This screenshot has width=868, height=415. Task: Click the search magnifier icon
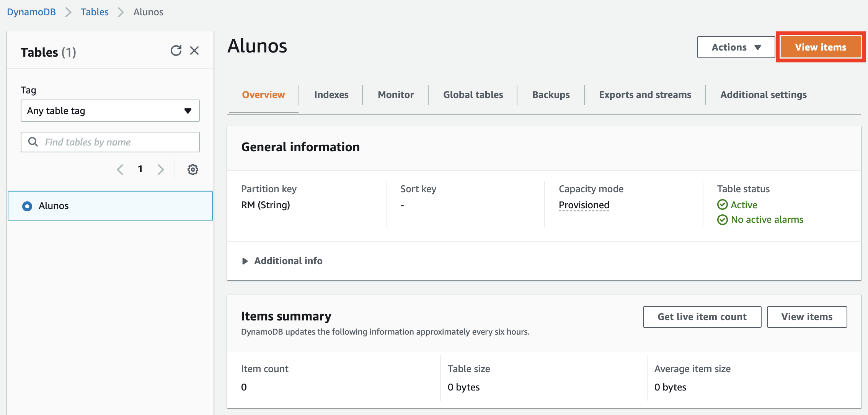tap(33, 142)
